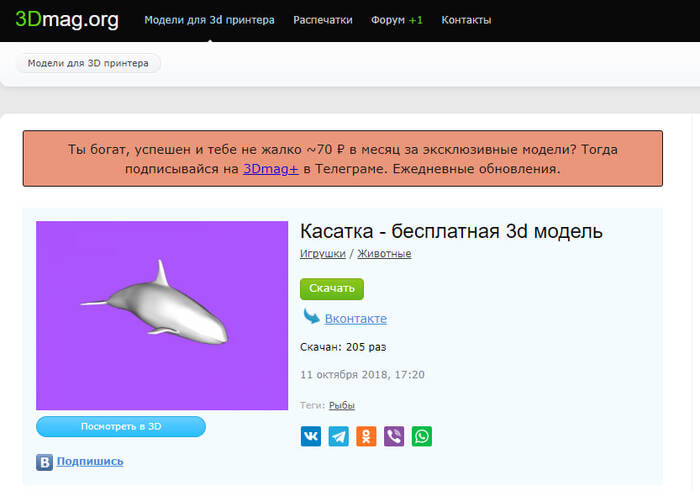This screenshot has height=491, width=700.
Task: Click the killer whale model preview image
Action: (x=162, y=316)
